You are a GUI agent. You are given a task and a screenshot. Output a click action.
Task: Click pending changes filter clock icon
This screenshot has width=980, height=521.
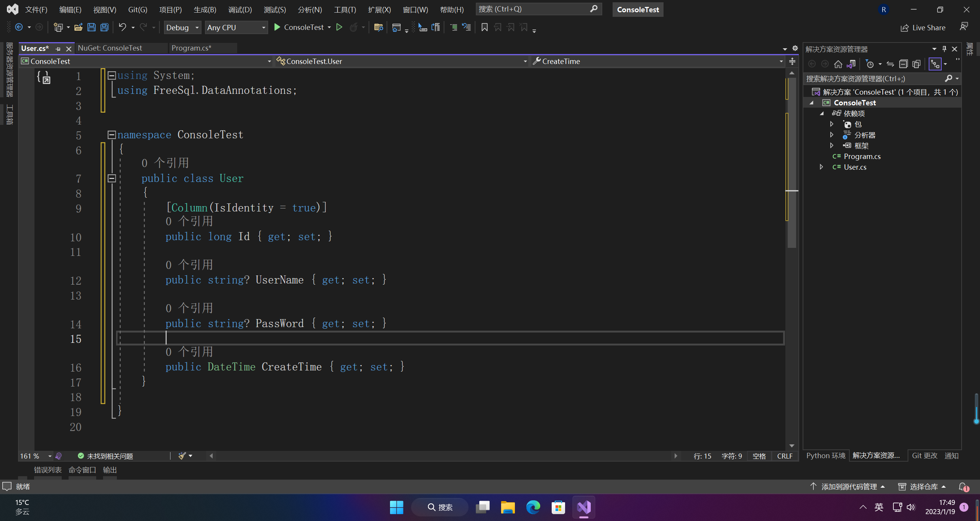click(x=870, y=64)
